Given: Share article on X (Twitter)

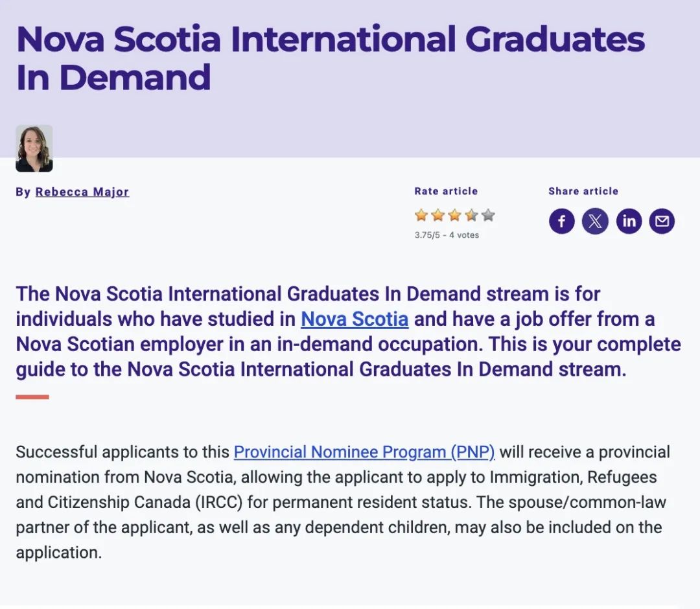Looking at the screenshot, I should pos(595,221).
